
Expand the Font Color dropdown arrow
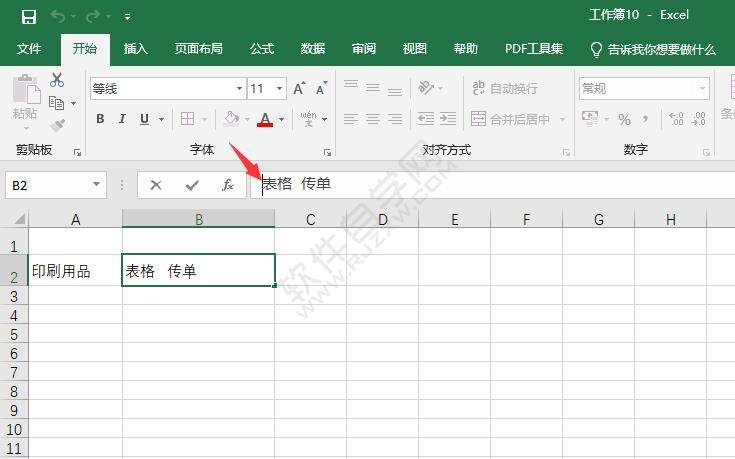pos(281,120)
